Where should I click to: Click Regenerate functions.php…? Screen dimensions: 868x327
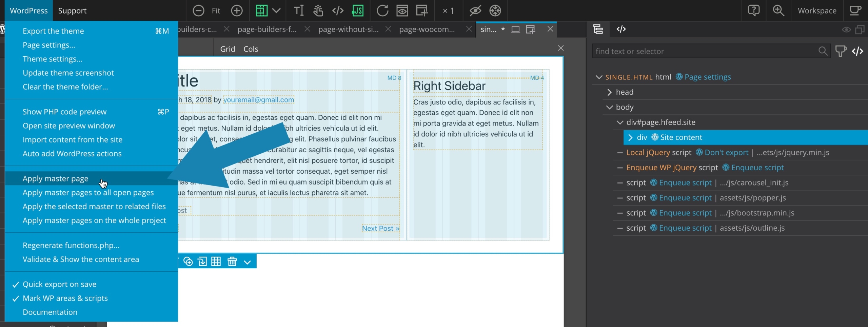pos(71,245)
